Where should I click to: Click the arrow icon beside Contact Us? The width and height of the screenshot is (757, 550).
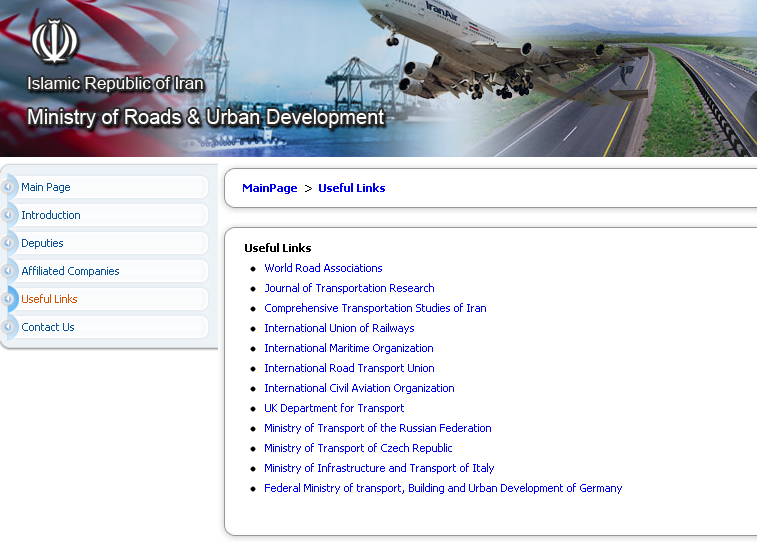click(9, 327)
